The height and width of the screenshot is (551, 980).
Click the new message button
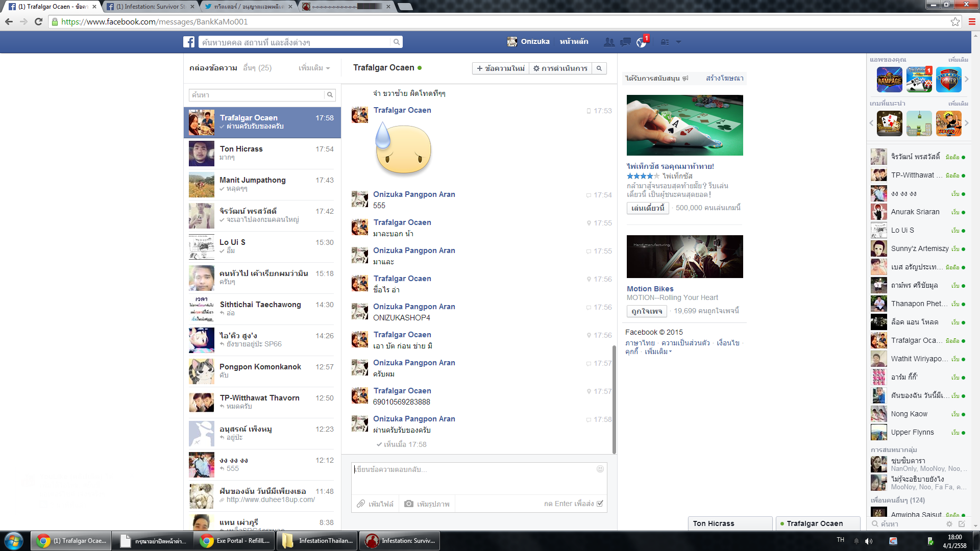500,68
